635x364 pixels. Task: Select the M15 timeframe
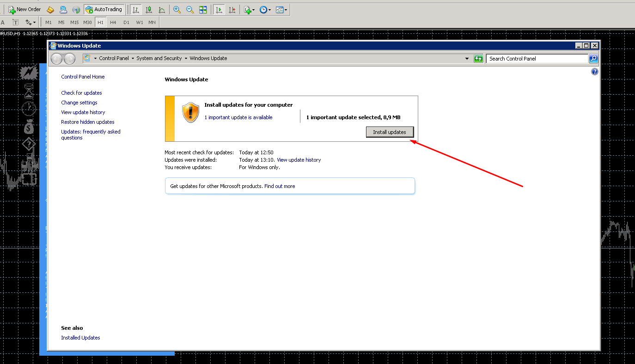74,22
